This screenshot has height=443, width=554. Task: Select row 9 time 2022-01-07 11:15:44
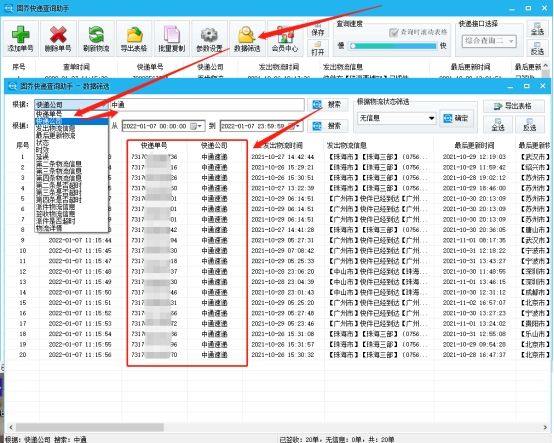coord(80,240)
